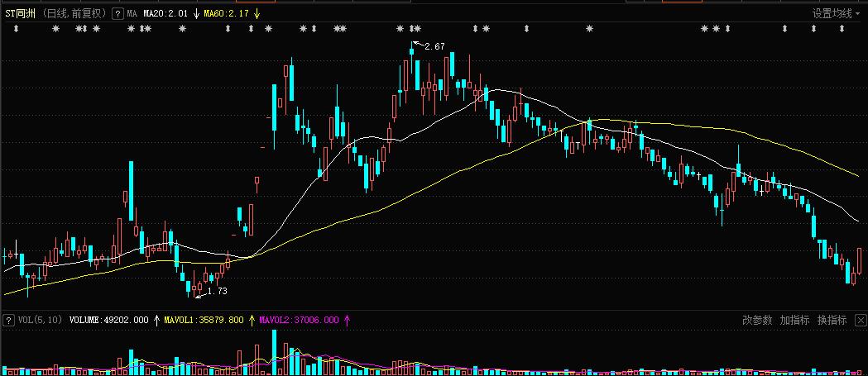Select the ST同洲 stock name
Screen dimensions: 868x376
click(21, 14)
